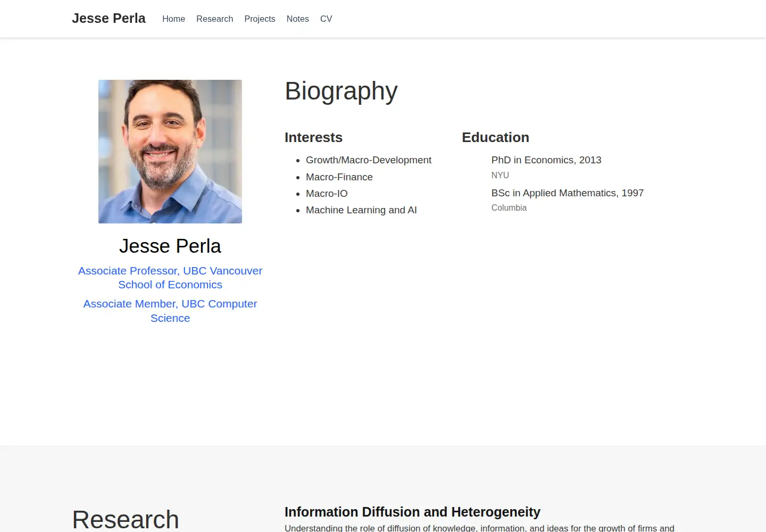
Task: Click the large Research section heading
Action: point(126,519)
